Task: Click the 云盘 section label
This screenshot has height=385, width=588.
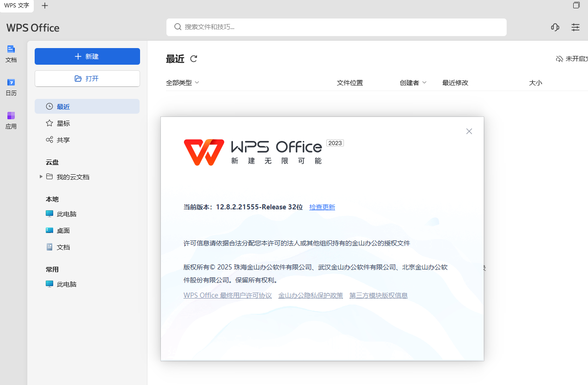Action: pos(52,162)
